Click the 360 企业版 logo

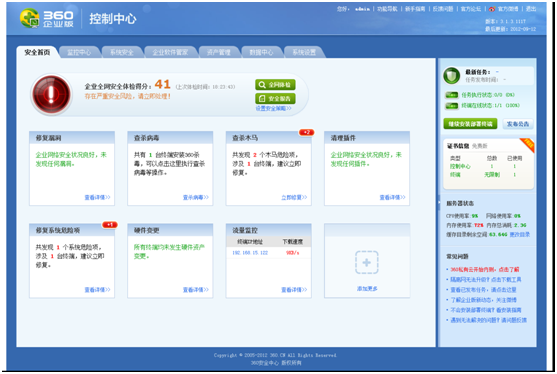[47, 18]
